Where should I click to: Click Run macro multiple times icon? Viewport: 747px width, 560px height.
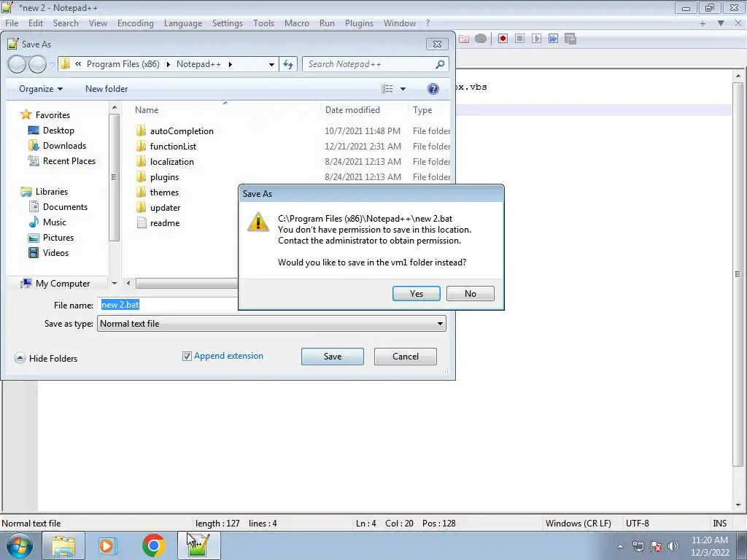[553, 39]
